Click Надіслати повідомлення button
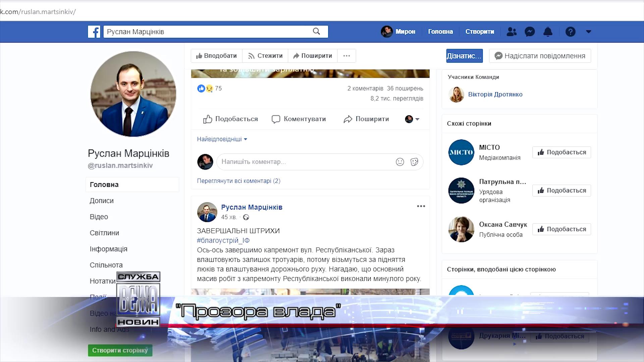This screenshot has width=644, height=362. (540, 56)
